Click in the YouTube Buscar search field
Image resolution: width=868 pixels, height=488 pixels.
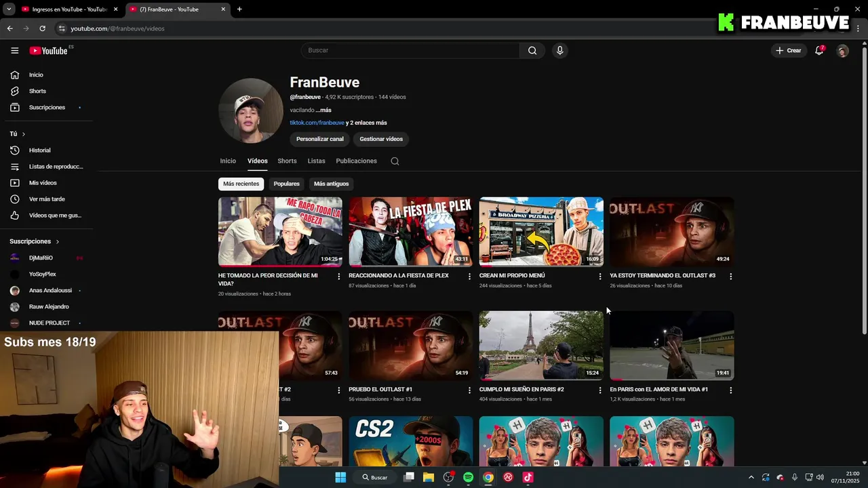pyautogui.click(x=410, y=50)
